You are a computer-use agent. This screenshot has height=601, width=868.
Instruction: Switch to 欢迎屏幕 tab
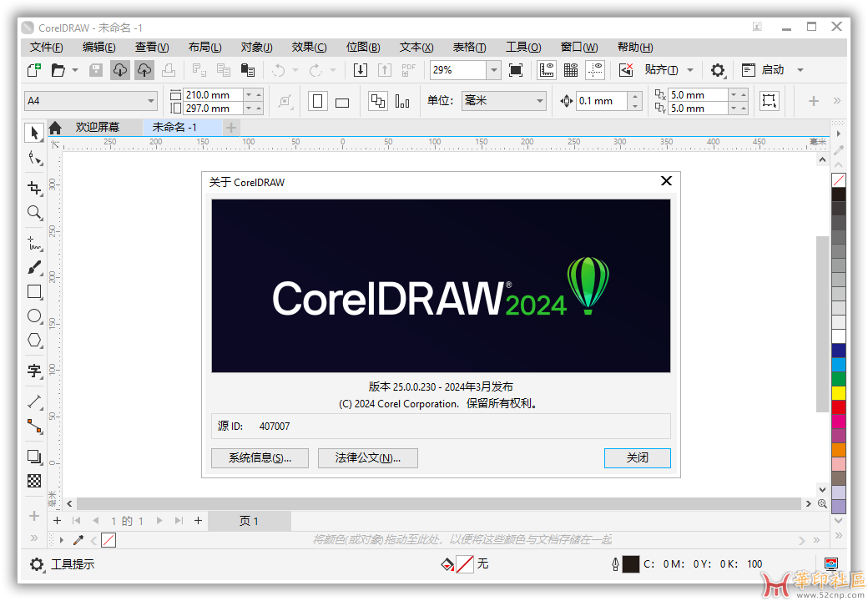click(x=98, y=127)
